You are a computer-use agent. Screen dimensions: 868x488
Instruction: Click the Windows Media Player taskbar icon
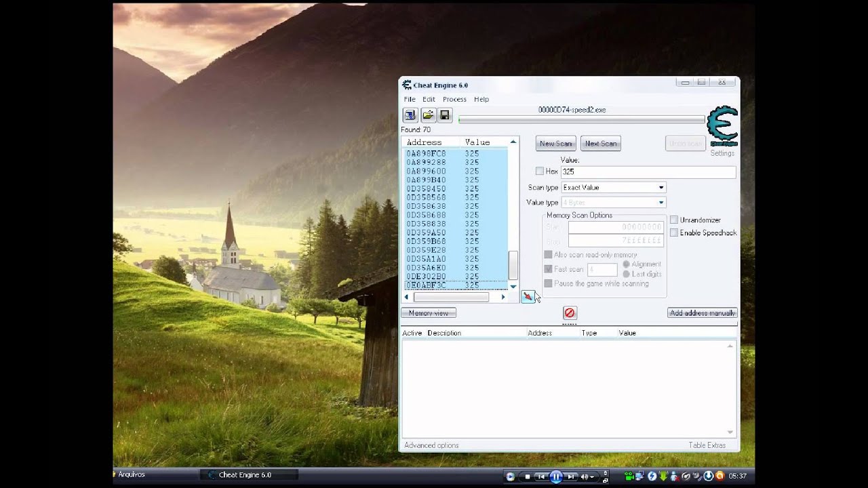[x=511, y=476]
